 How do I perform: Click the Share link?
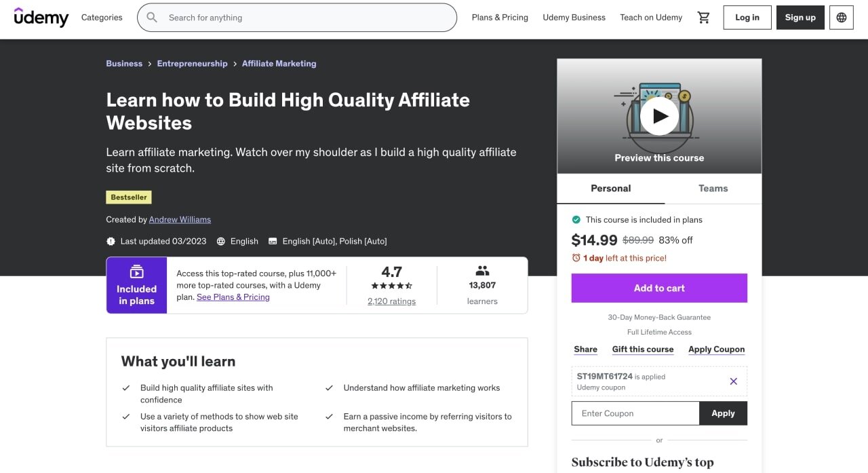point(585,349)
